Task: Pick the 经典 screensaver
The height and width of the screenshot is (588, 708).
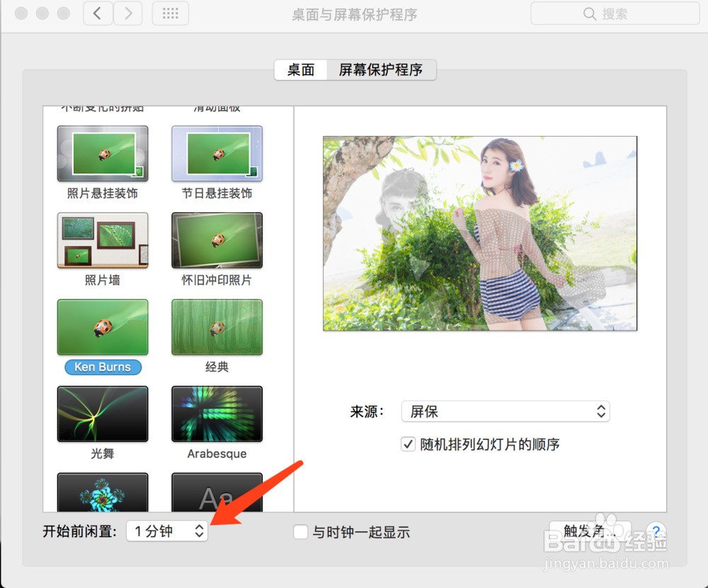Action: click(x=216, y=327)
